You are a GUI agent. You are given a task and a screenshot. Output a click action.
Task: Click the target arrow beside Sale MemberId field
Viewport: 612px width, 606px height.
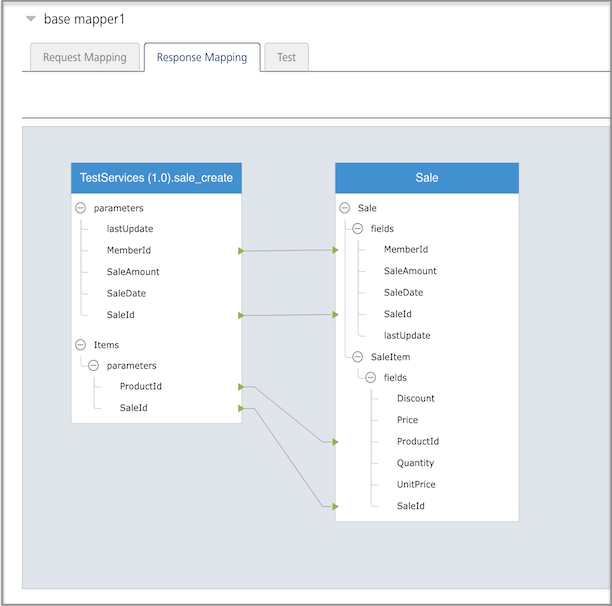point(337,250)
